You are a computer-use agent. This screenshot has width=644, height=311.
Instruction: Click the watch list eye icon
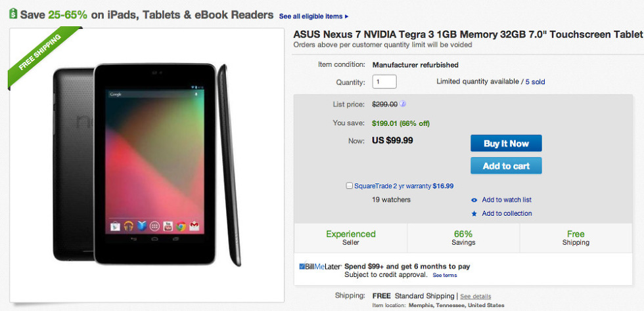(x=474, y=200)
